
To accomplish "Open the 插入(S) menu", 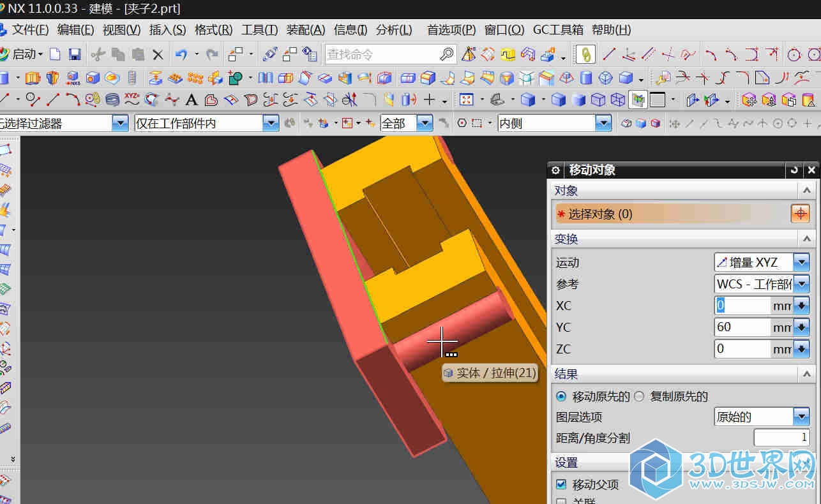I will coord(167,30).
